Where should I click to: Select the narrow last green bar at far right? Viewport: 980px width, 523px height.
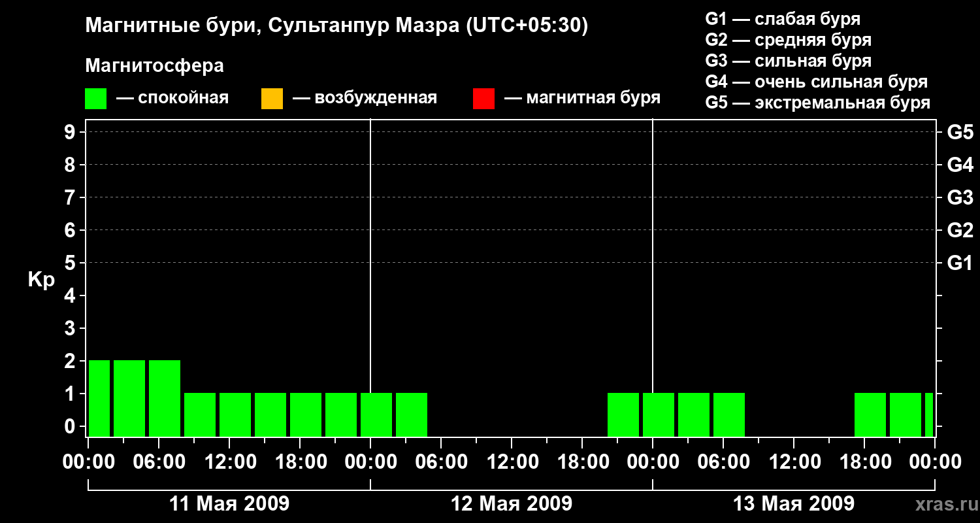point(928,414)
